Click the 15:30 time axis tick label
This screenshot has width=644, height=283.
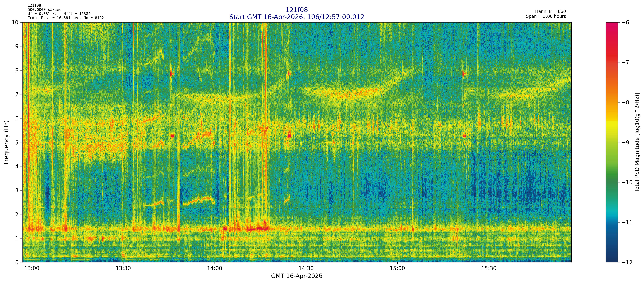click(x=489, y=268)
